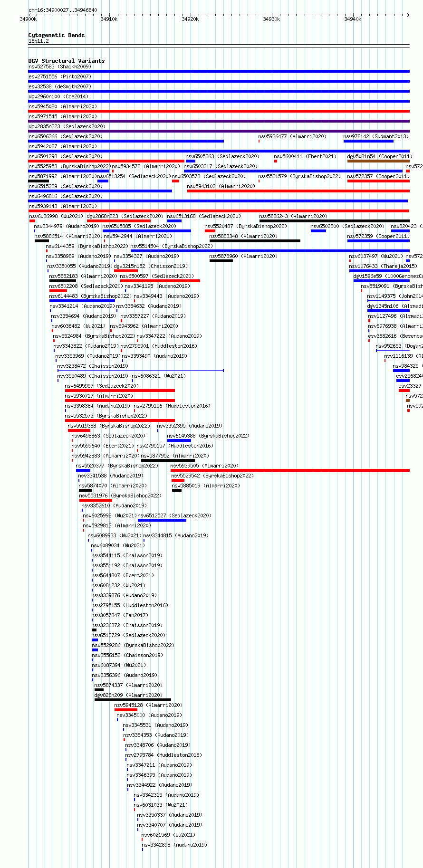The image size is (423, 868).
Task: Click nsv3238472 (Chaisson2019) label
Action: [93, 366]
